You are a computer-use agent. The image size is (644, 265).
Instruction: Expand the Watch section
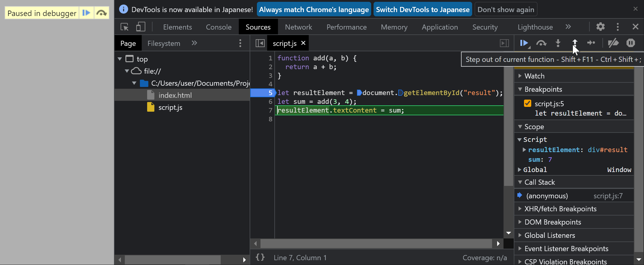(534, 76)
